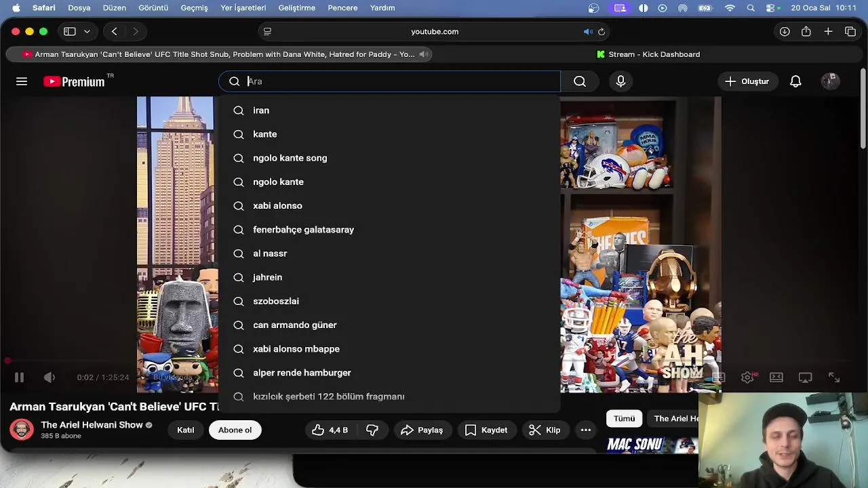The image size is (868, 488).
Task: Open the account avatar menu
Action: (x=831, y=81)
